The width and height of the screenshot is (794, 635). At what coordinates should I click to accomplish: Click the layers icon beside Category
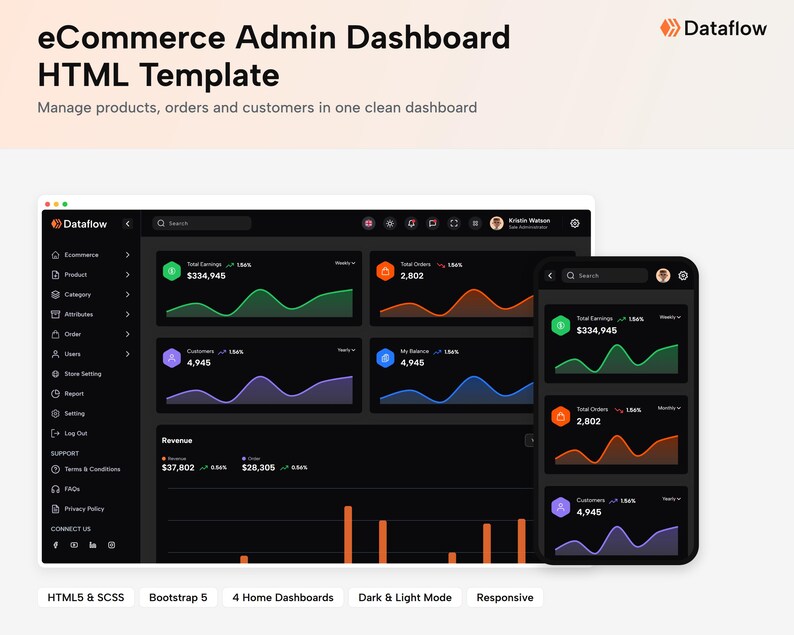[x=56, y=294]
